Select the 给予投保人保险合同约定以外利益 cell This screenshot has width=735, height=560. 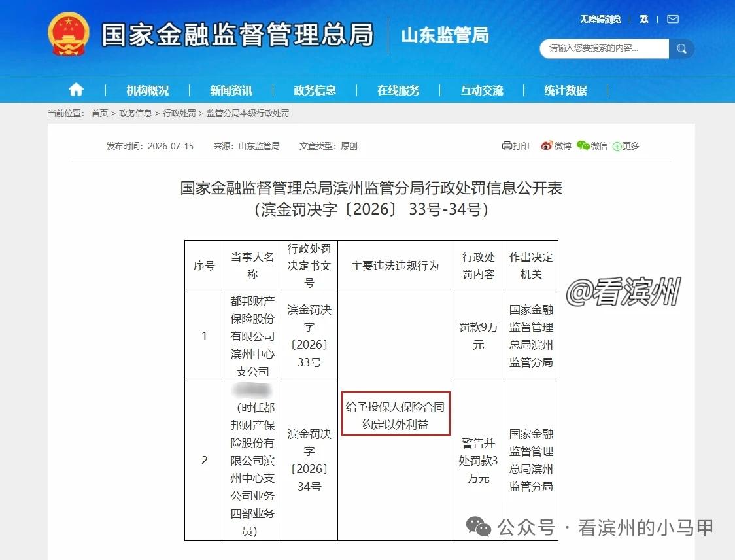pos(395,416)
